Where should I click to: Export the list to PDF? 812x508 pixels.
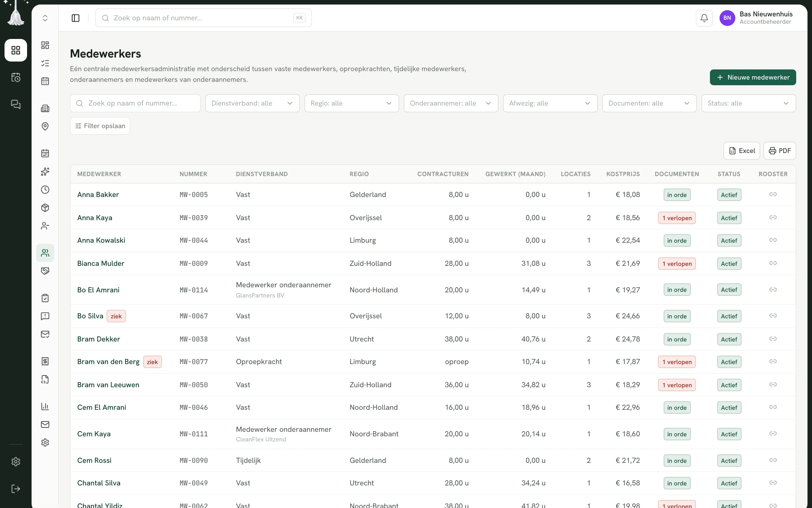coord(780,150)
